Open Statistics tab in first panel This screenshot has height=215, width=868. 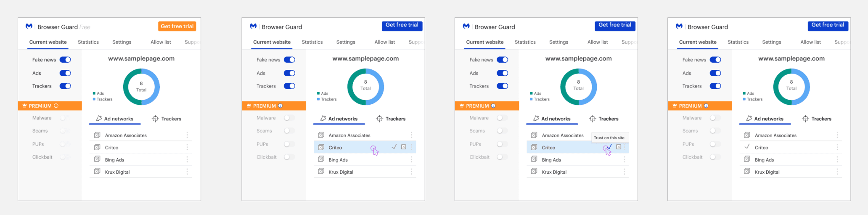(88, 42)
